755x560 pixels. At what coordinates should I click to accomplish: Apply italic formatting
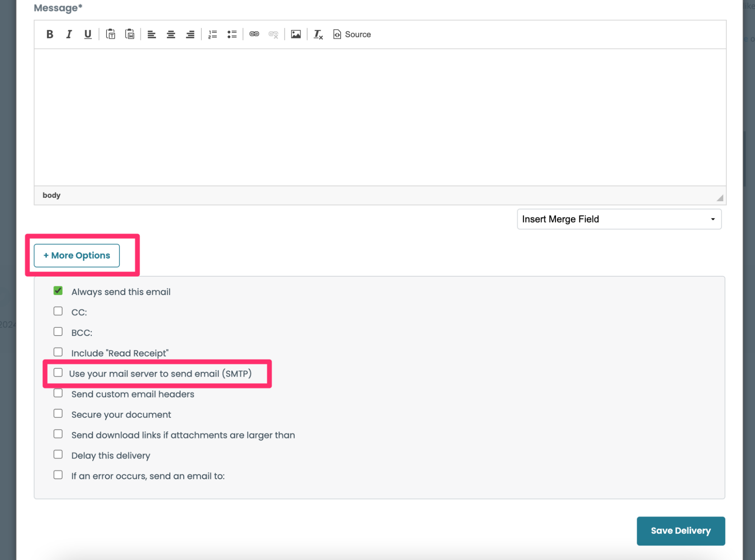point(69,34)
